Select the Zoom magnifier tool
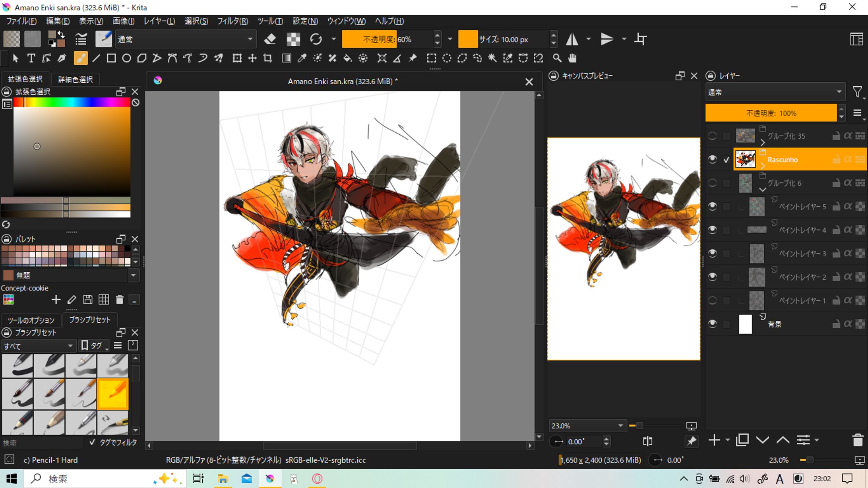Image resolution: width=868 pixels, height=488 pixels. 557,58
